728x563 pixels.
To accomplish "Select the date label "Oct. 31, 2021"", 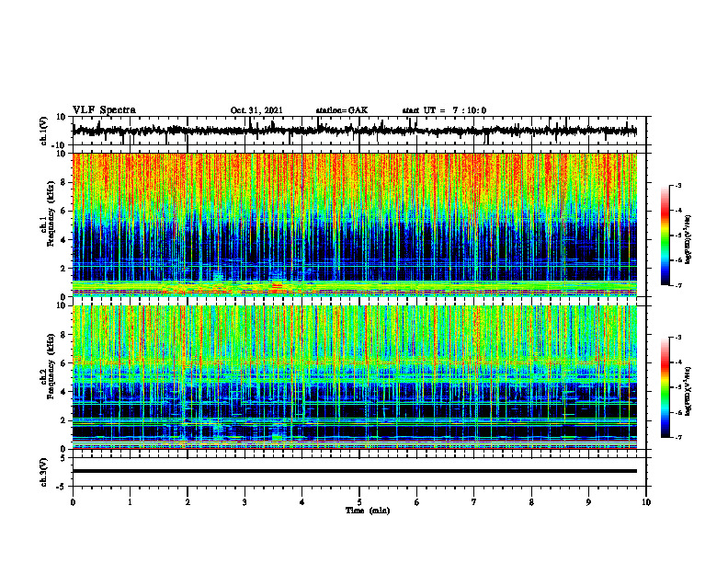I will tap(256, 110).
